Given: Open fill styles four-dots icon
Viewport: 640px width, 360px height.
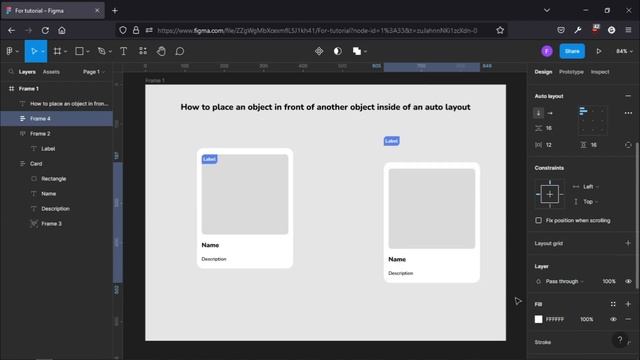Looking at the screenshot, I should (x=613, y=304).
